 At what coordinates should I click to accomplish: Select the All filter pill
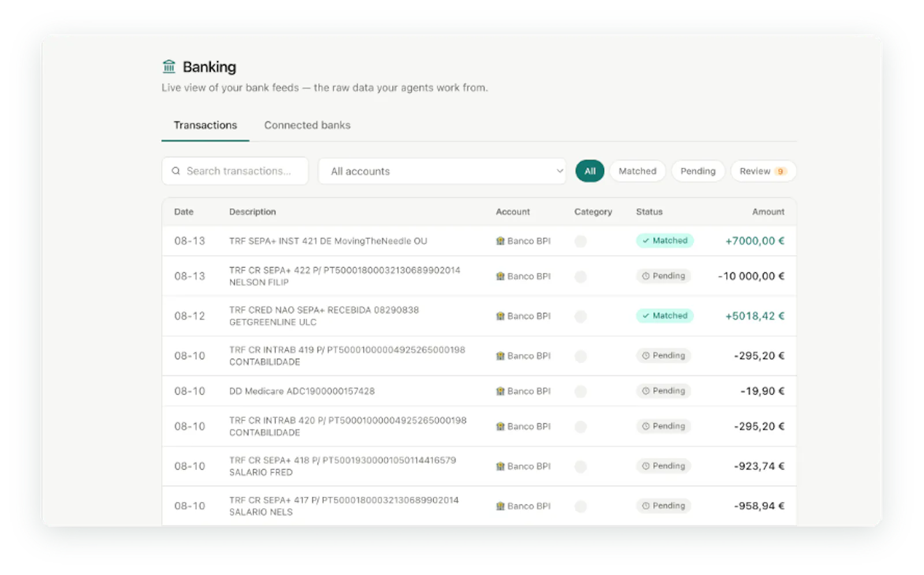(x=590, y=171)
